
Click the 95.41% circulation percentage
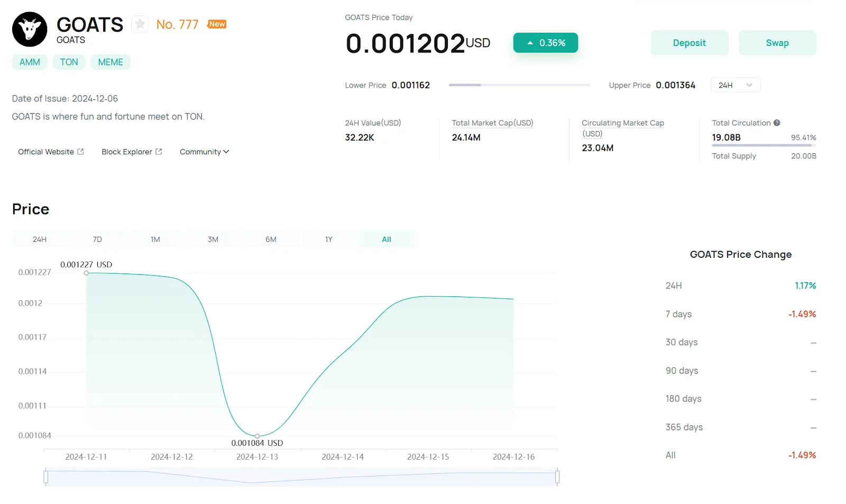(x=804, y=138)
